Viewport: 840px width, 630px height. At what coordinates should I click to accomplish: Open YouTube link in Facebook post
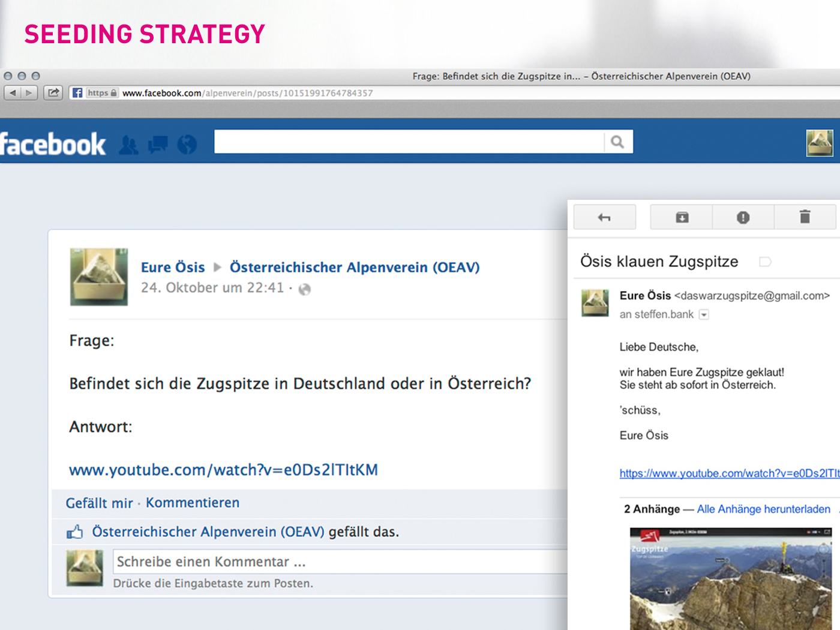click(223, 470)
